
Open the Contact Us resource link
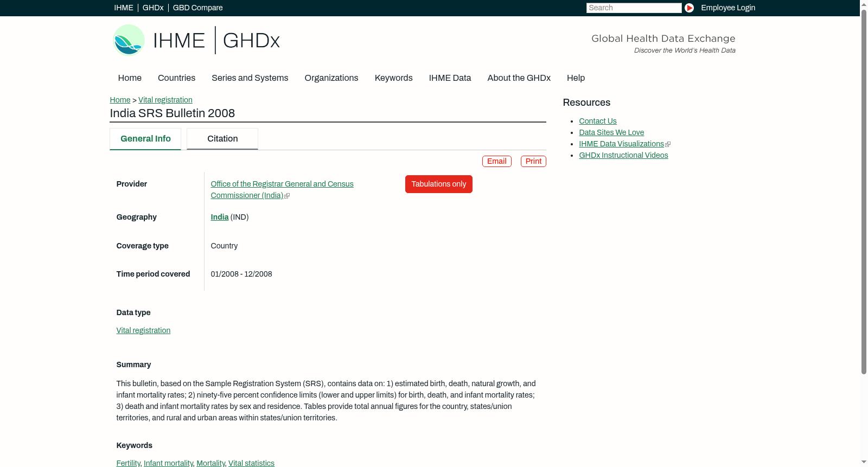[x=598, y=121]
